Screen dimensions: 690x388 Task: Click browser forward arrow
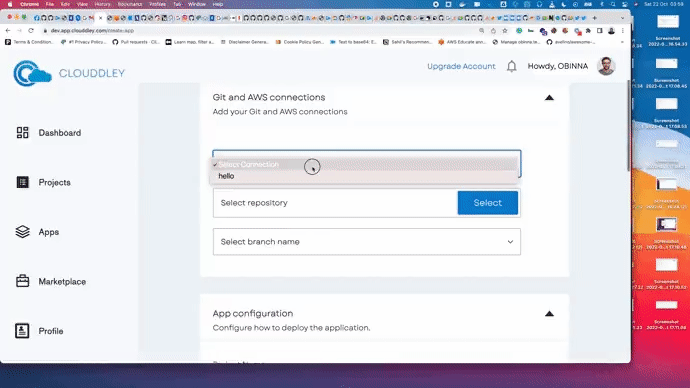(19, 30)
